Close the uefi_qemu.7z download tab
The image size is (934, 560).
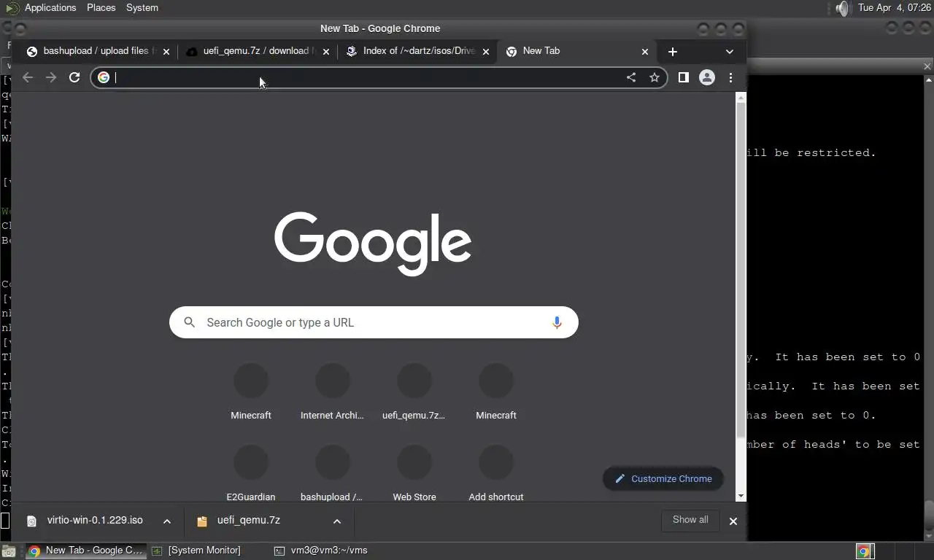[x=326, y=52]
